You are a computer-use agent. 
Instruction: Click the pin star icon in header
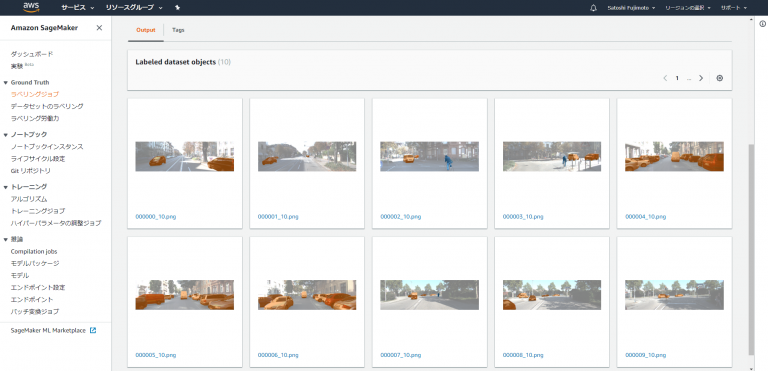[x=177, y=8]
